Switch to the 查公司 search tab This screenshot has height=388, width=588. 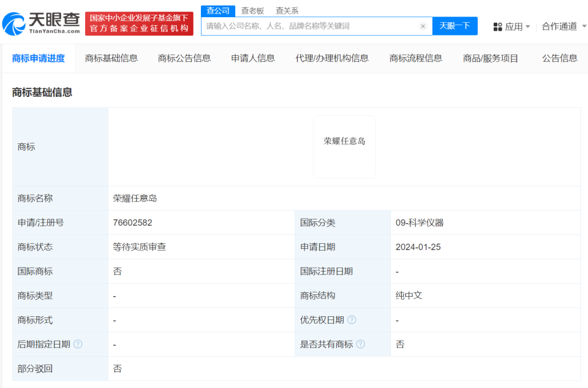[x=218, y=11]
